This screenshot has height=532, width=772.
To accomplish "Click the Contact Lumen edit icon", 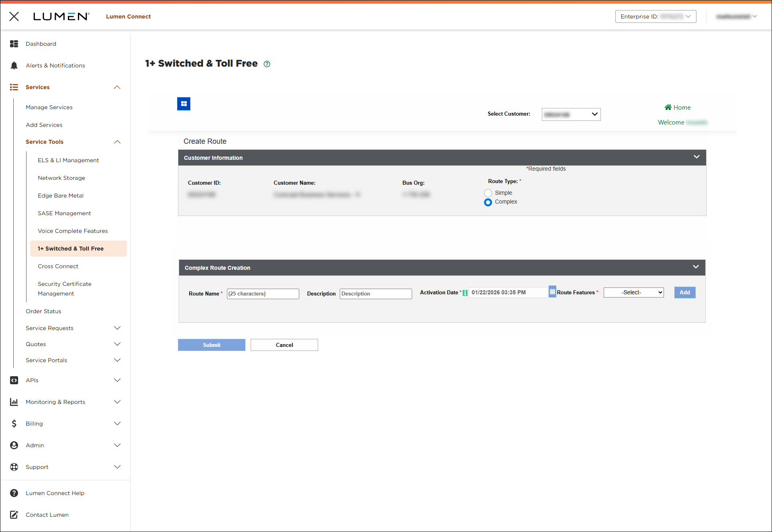I will pyautogui.click(x=14, y=515).
